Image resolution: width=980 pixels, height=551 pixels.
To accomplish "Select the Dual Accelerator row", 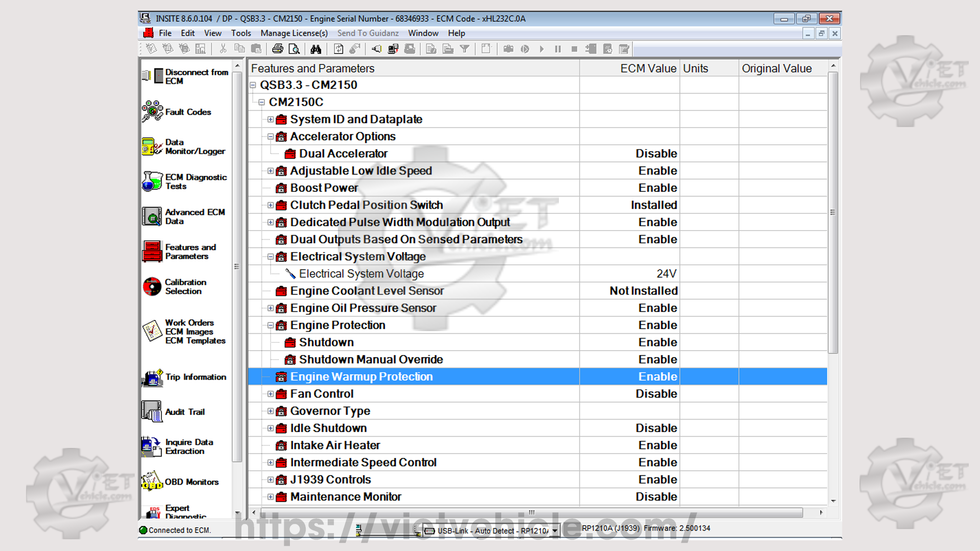I will 343,154.
